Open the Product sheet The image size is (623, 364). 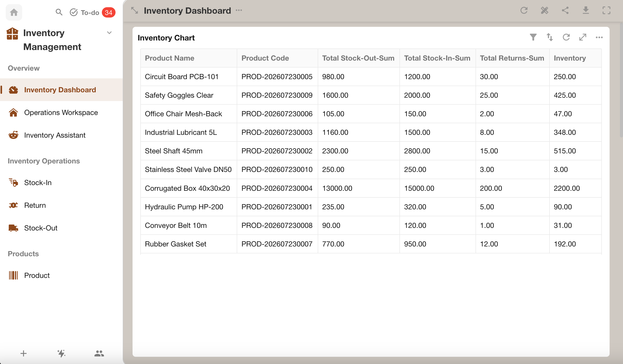61,275
